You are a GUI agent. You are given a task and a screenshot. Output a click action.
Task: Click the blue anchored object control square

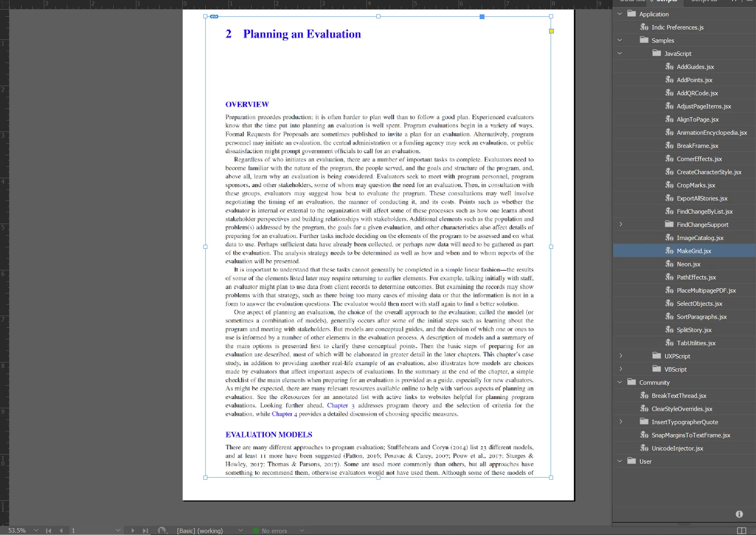[x=482, y=17]
